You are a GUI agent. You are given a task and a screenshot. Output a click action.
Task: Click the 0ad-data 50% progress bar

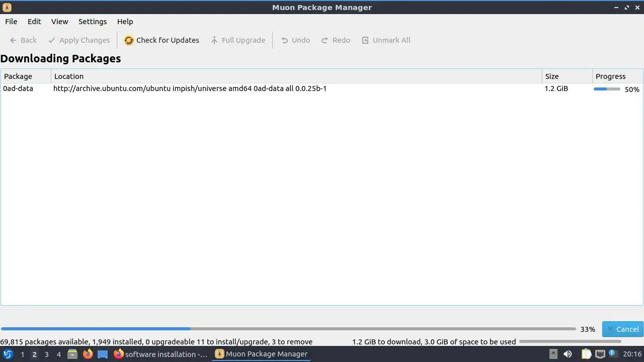pyautogui.click(x=607, y=89)
